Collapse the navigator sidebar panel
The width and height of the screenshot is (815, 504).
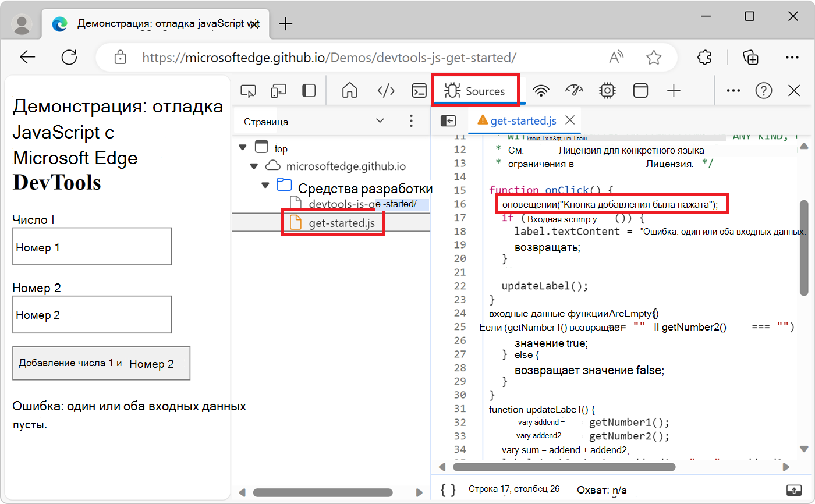(448, 120)
